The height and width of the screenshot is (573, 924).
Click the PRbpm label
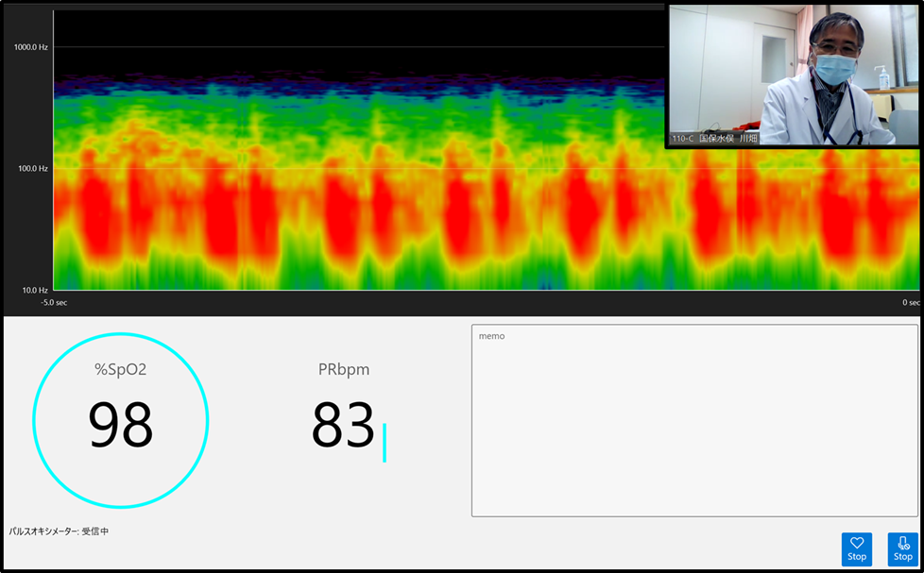(x=344, y=369)
